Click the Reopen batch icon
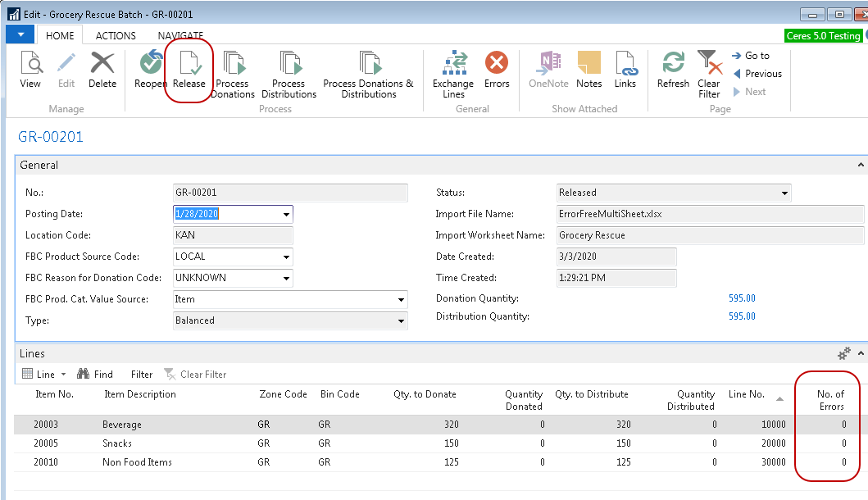This screenshot has height=500, width=868. click(150, 69)
